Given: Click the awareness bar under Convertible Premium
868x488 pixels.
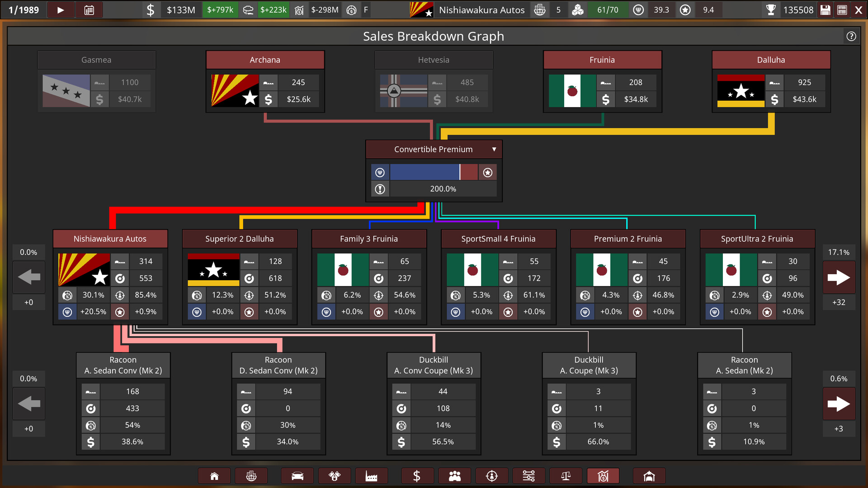Looking at the screenshot, I should point(433,172).
